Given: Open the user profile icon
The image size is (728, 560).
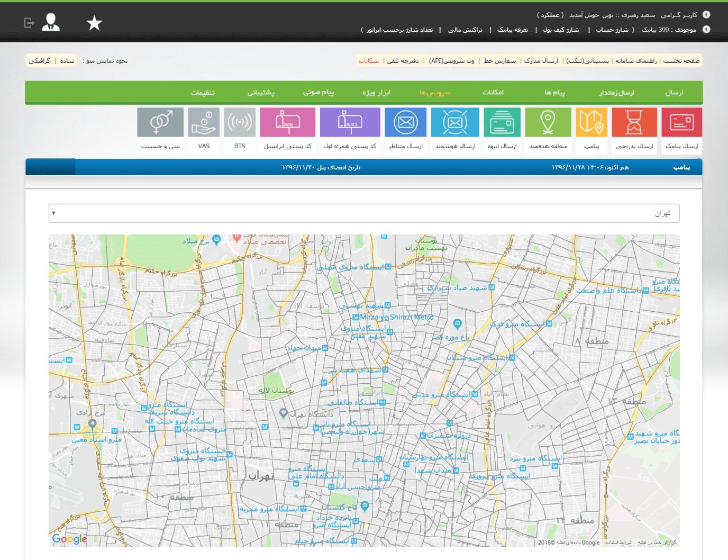Looking at the screenshot, I should point(51,22).
